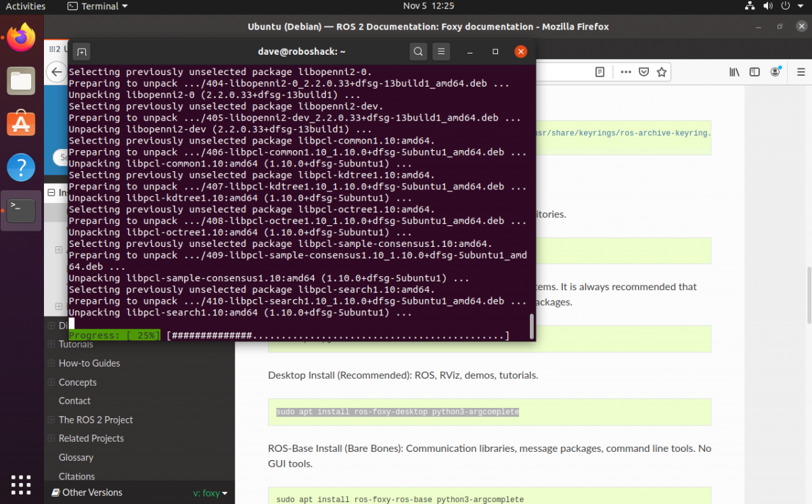Open the Glossary link
The height and width of the screenshot is (504, 812).
(x=76, y=457)
